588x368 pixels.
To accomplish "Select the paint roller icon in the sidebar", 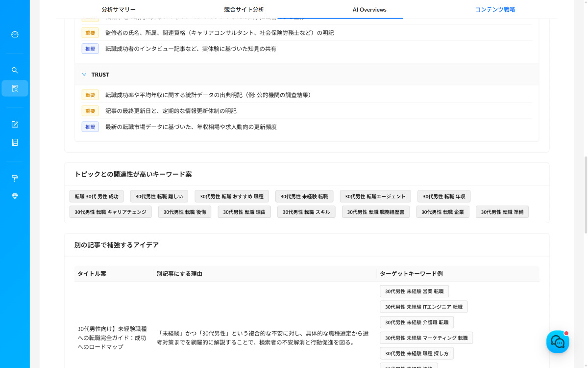I will (x=15, y=178).
